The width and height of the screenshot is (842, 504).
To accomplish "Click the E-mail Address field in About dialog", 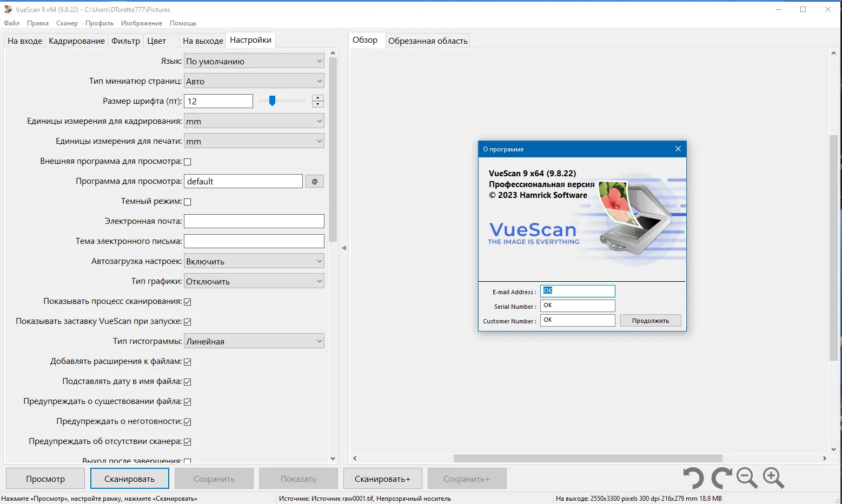I will (578, 291).
